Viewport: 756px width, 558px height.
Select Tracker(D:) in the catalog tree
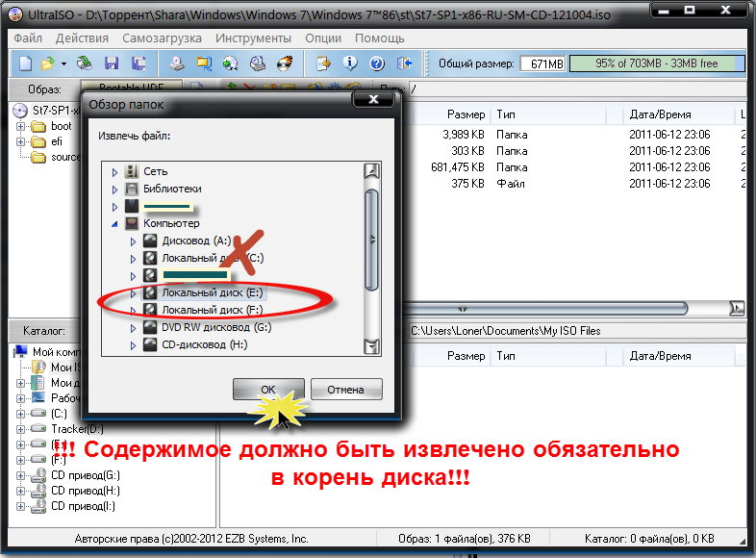77,429
